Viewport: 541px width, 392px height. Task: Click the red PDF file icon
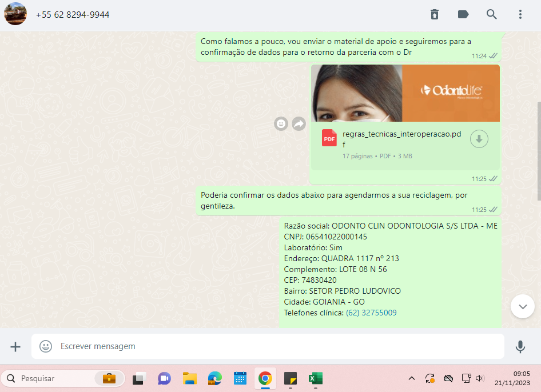(329, 138)
